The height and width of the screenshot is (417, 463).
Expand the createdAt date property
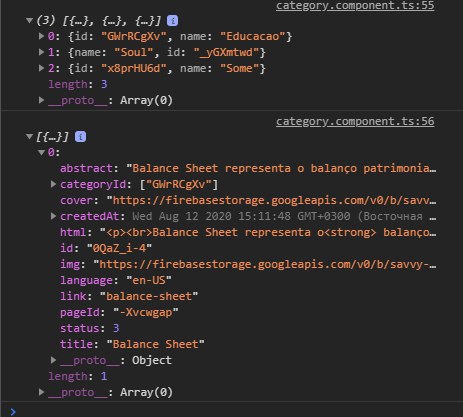point(53,216)
